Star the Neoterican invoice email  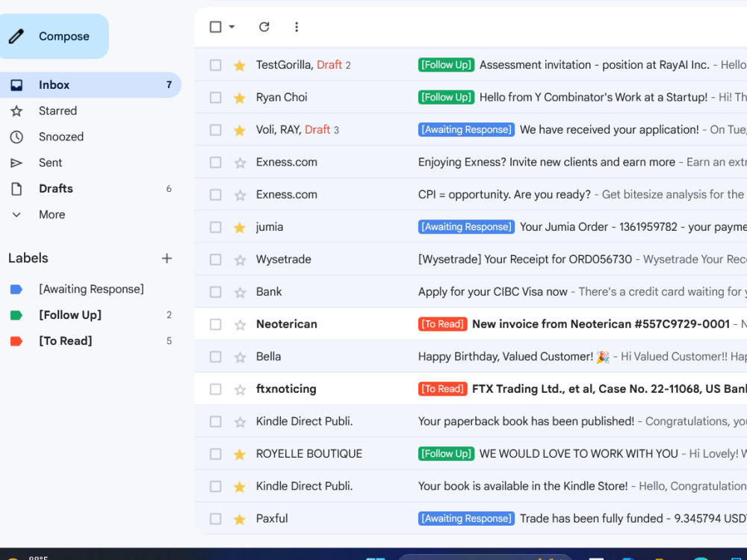[240, 325]
